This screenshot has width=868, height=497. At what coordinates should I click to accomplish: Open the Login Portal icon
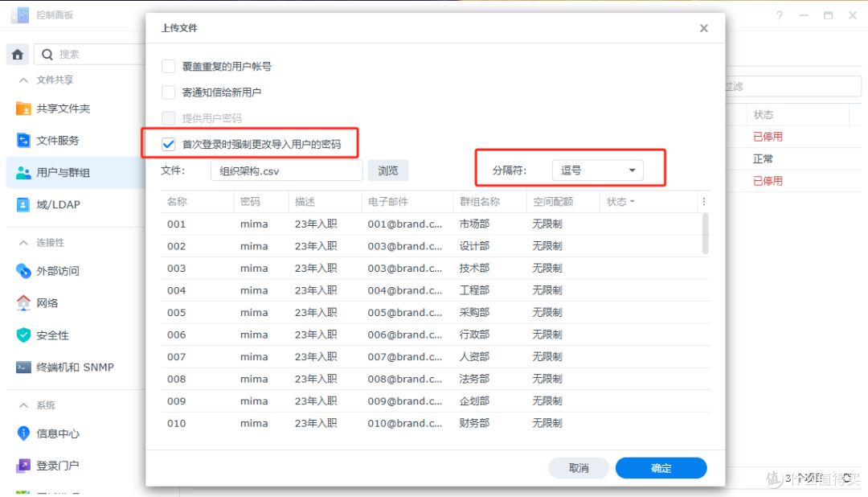(23, 466)
